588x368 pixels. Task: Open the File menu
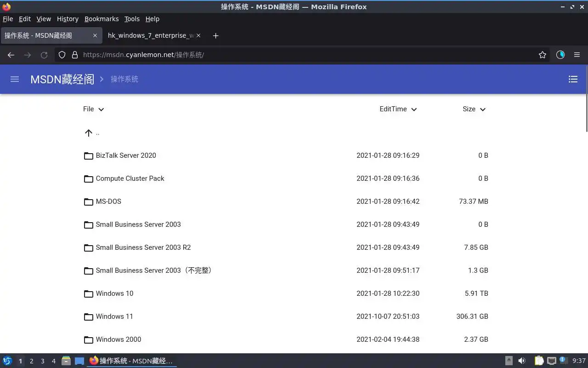[x=8, y=19]
